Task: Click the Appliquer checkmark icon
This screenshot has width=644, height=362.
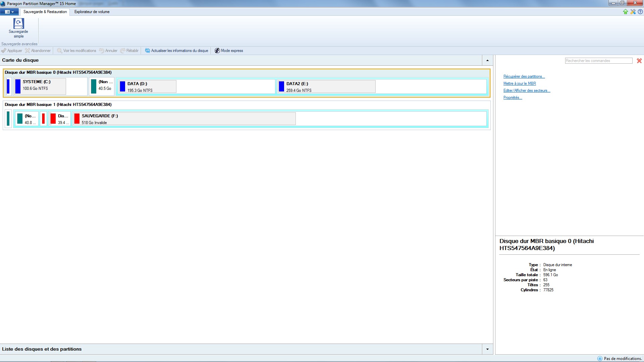Action: (4, 51)
